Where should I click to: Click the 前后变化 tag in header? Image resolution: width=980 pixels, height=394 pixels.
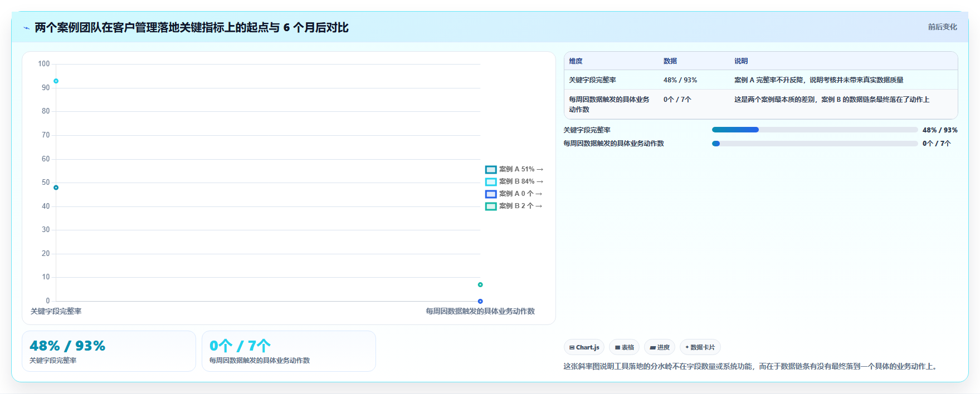[x=942, y=27]
